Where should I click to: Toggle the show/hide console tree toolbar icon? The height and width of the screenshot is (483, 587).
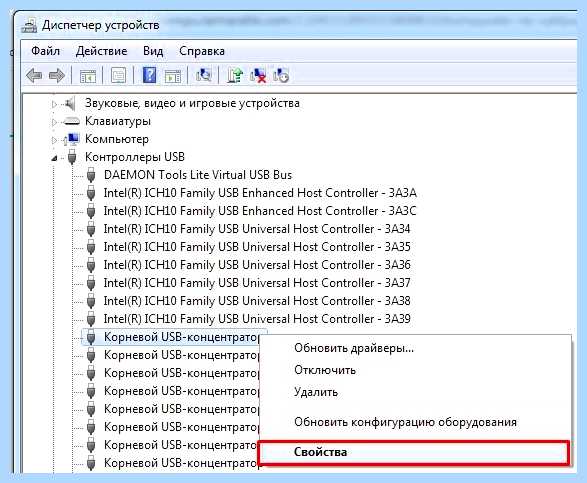88,76
